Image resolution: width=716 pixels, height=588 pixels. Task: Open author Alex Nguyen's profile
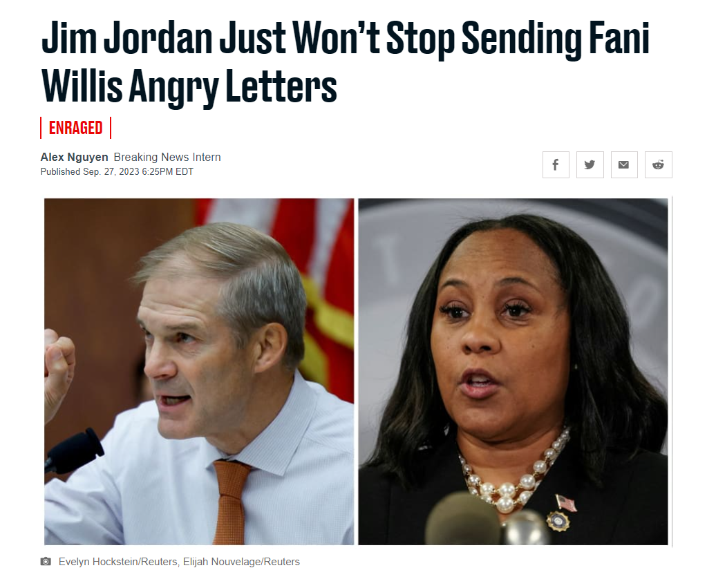click(74, 157)
